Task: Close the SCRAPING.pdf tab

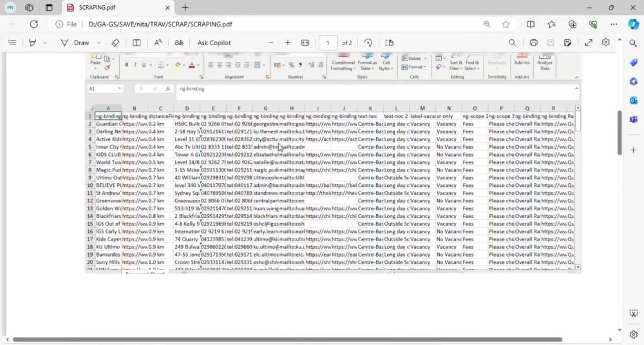Action: click(167, 7)
